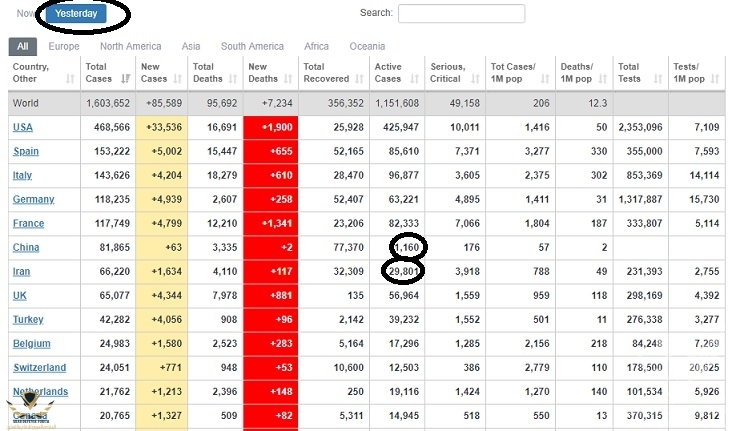This screenshot has width=732, height=431.
Task: Switch to the Oceania tab
Action: 367,46
